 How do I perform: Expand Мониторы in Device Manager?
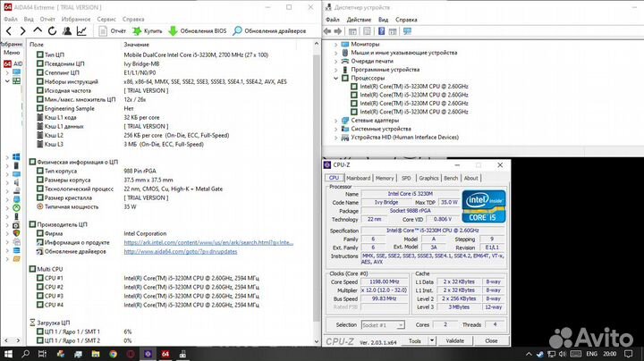pos(336,44)
